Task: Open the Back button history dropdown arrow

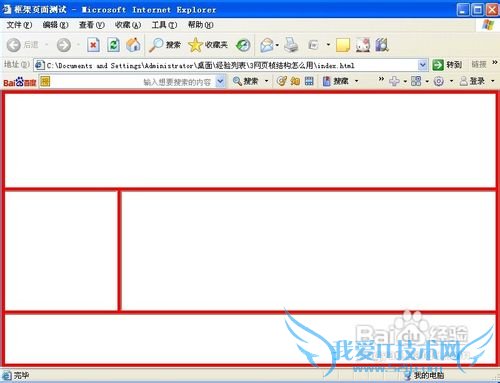Action: tap(46, 45)
